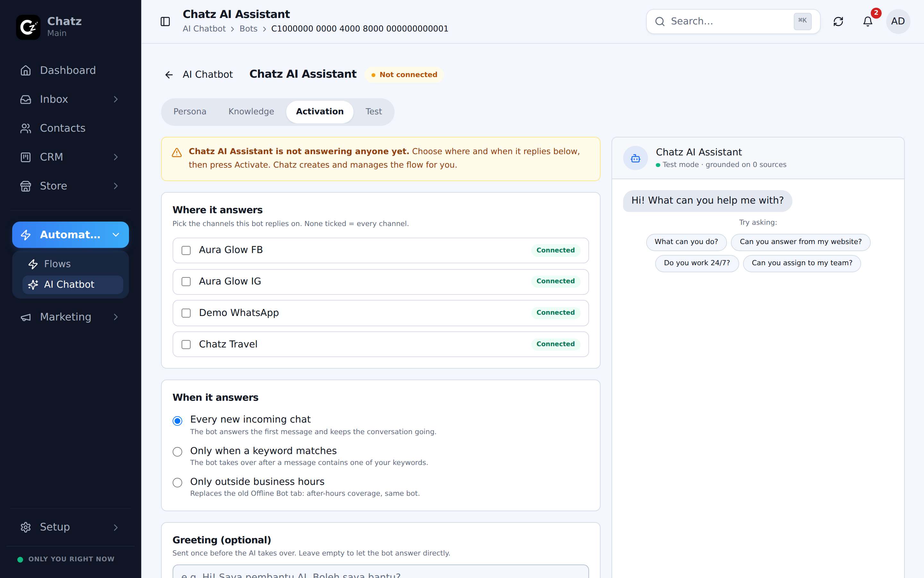Expand the Marketing menu chevron
Viewport: 924px width, 578px height.
(x=116, y=317)
